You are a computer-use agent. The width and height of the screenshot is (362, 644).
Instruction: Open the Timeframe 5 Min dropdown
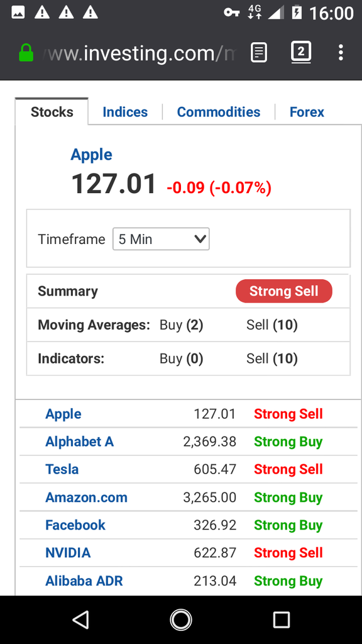tap(161, 239)
